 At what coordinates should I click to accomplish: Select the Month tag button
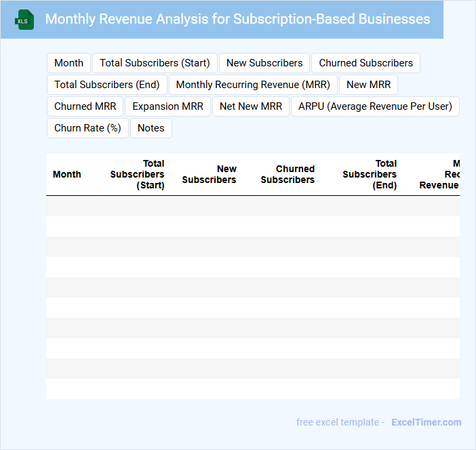coord(68,63)
